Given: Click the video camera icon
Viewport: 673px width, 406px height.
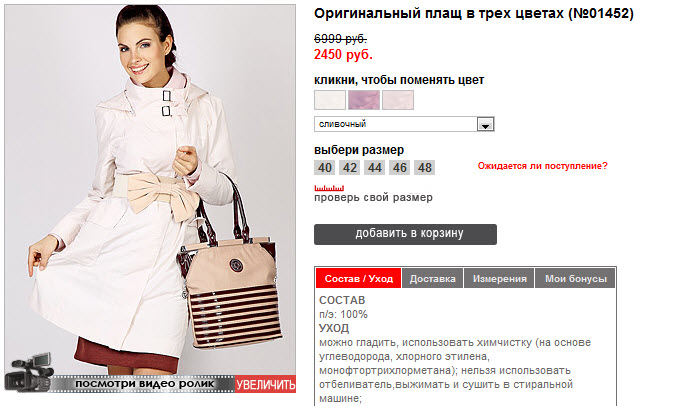Looking at the screenshot, I should click(29, 372).
